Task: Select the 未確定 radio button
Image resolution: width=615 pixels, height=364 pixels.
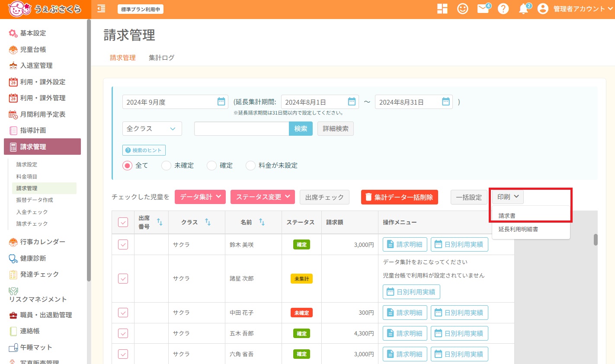Action: point(166,166)
